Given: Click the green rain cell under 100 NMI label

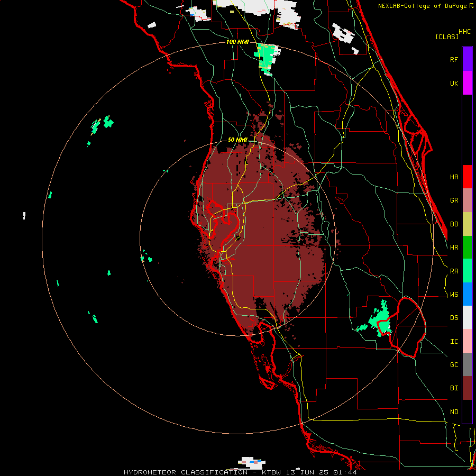Looking at the screenshot, I should pyautogui.click(x=266, y=58).
